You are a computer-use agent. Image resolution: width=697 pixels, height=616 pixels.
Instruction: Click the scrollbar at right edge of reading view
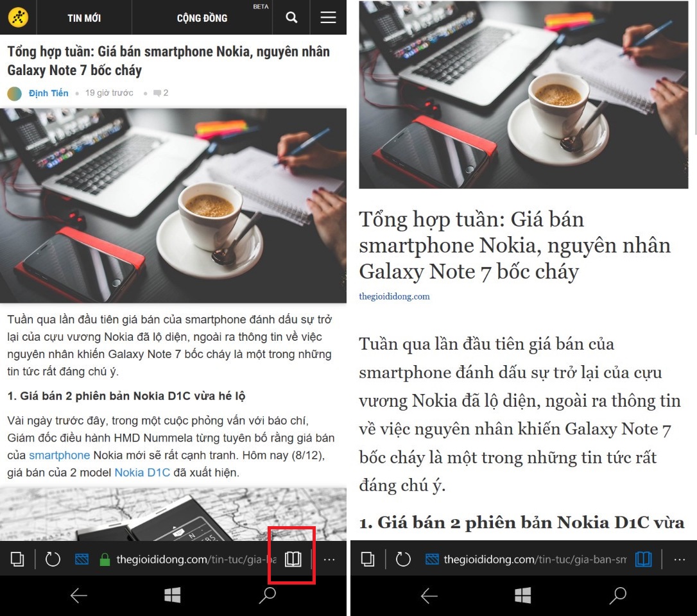(x=695, y=67)
